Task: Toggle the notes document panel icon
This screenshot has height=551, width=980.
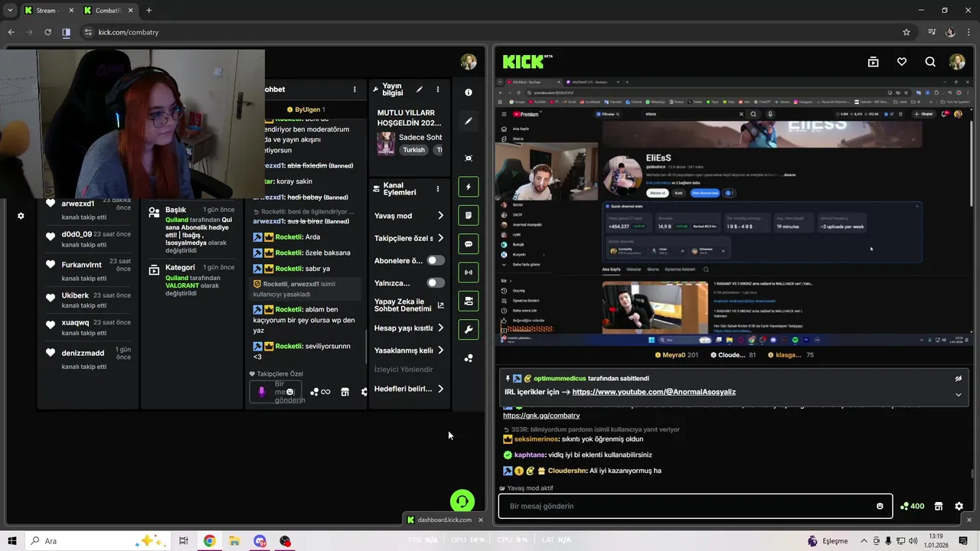Action: (469, 216)
